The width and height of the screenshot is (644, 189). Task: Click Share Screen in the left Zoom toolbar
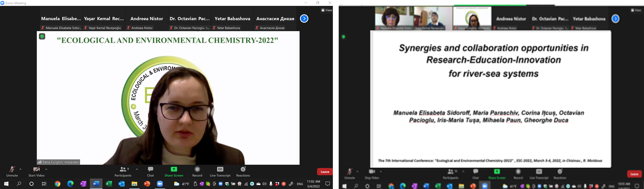174,171
